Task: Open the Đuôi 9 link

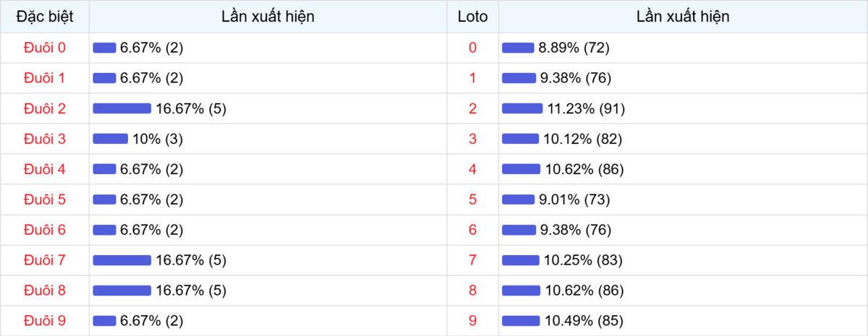Action: pos(44,321)
